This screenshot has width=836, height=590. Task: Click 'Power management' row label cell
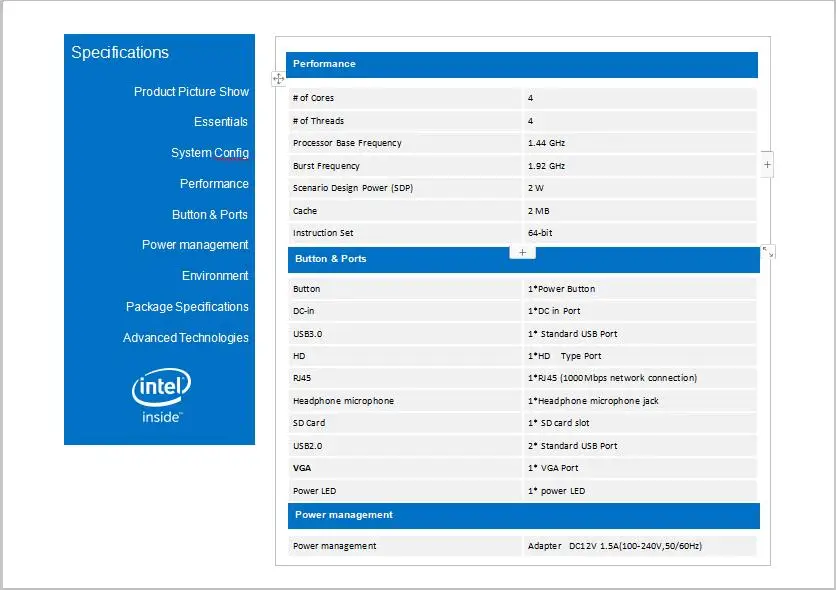pyautogui.click(x=405, y=546)
